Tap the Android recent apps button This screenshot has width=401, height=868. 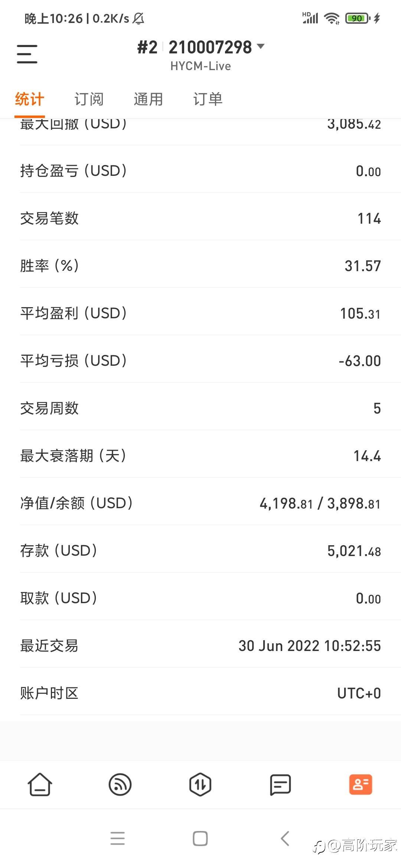118,838
